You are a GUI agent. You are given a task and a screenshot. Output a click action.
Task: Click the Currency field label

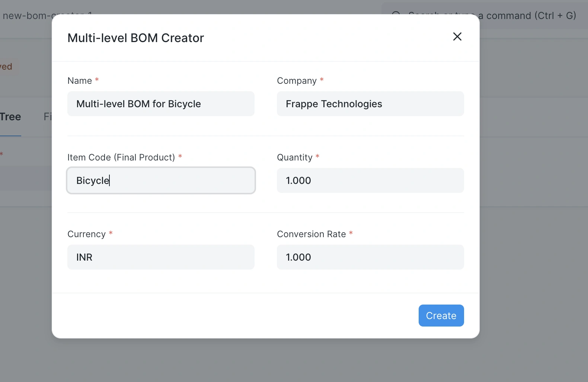pyautogui.click(x=86, y=234)
